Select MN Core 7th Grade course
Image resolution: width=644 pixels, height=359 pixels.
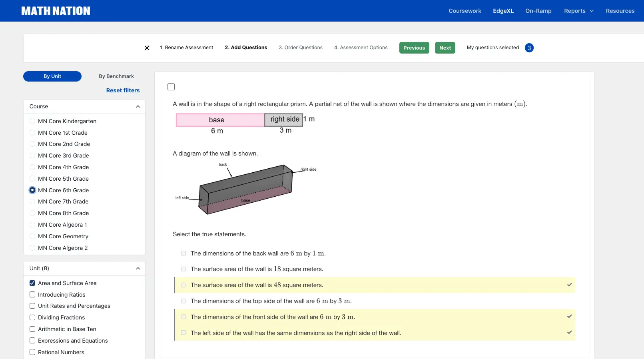click(x=32, y=202)
